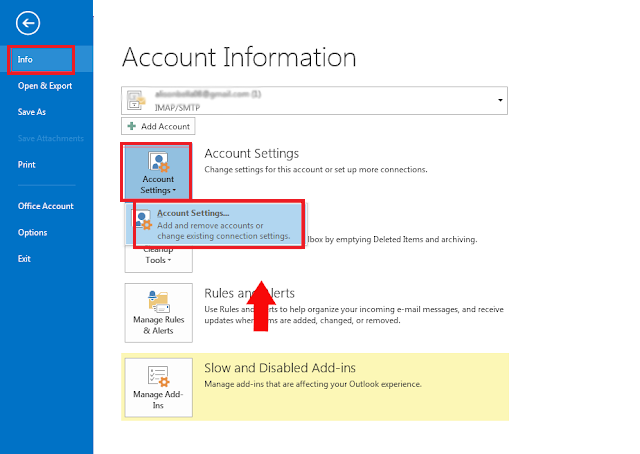
Task: Open the Print page
Action: (x=27, y=165)
